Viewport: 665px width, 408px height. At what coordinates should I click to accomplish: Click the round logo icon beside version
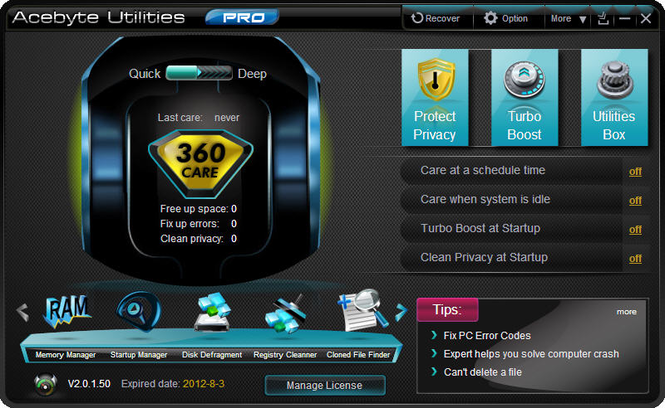tap(45, 384)
